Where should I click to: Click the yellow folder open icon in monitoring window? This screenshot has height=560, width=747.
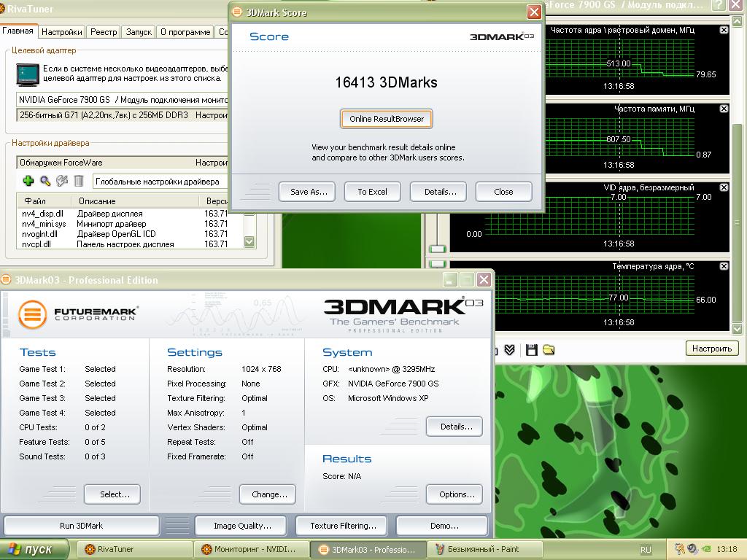[549, 350]
